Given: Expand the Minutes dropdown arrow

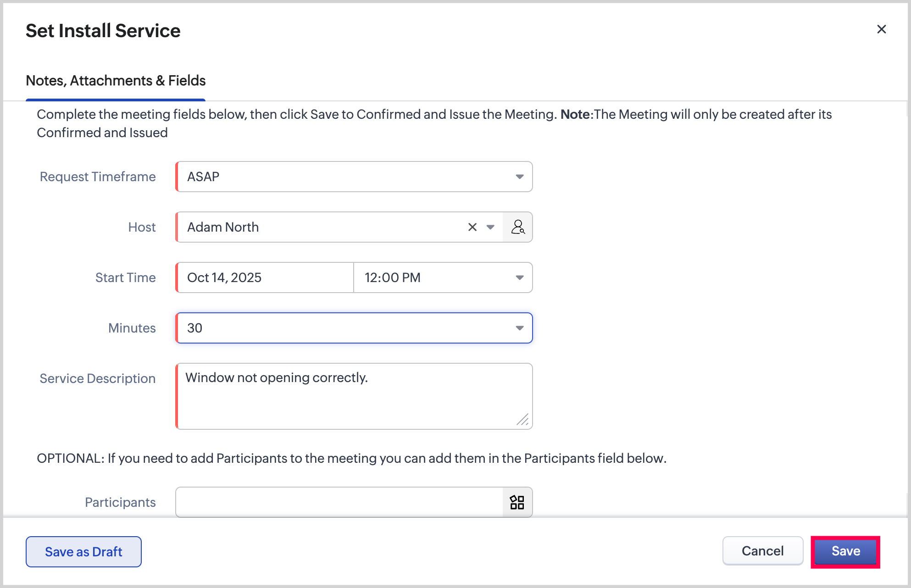Looking at the screenshot, I should point(519,328).
